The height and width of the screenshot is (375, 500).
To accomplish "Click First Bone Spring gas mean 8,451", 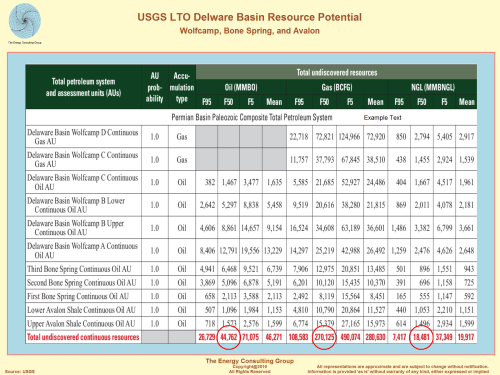I will (377, 296).
